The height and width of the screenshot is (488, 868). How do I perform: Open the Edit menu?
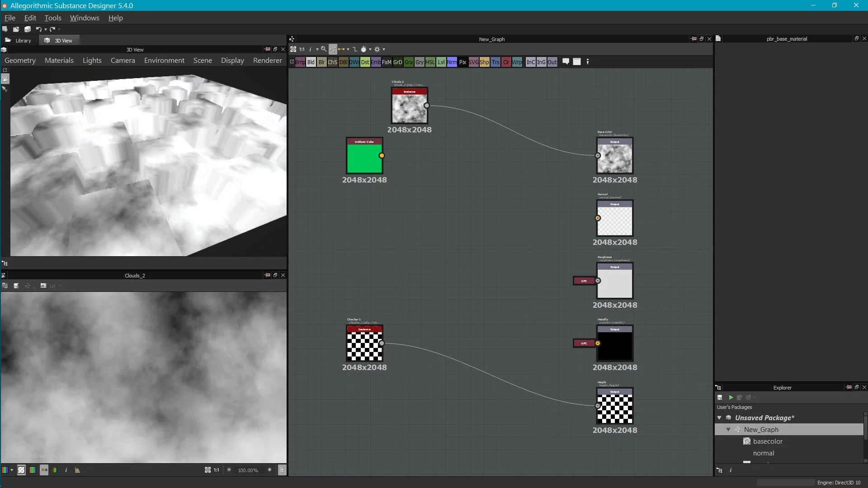tap(30, 18)
